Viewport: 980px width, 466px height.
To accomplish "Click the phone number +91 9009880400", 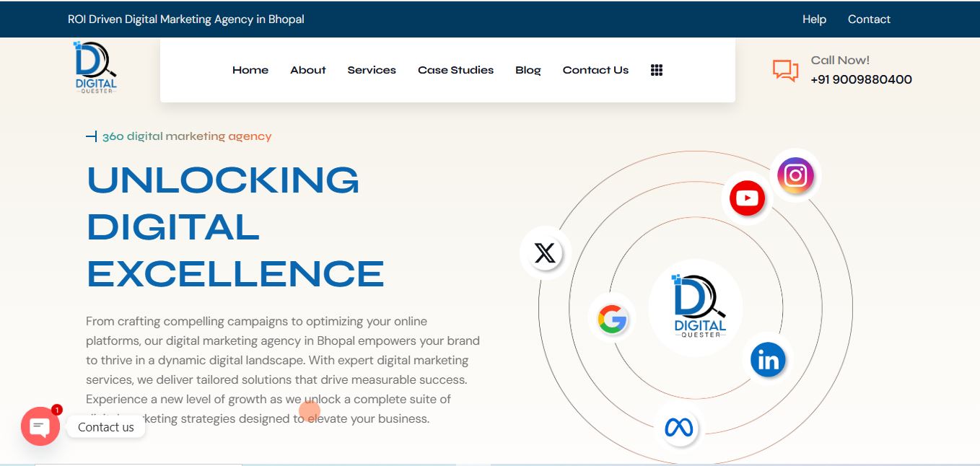I will coord(861,79).
